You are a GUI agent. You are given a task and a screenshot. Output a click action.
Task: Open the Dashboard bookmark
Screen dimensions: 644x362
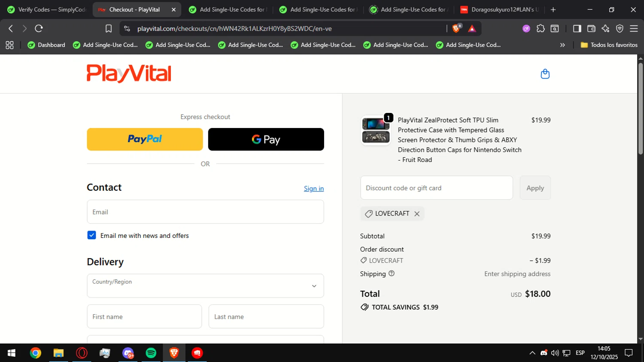tap(46, 45)
